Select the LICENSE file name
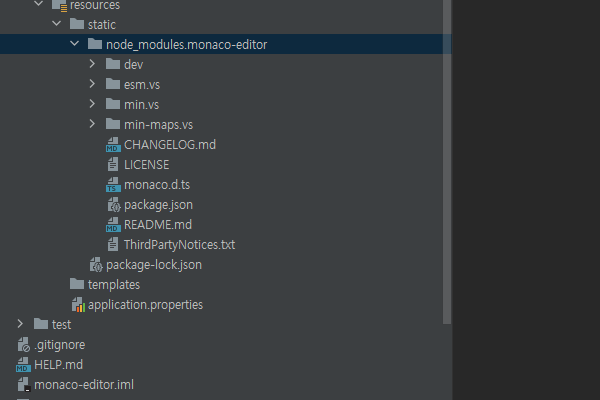The width and height of the screenshot is (600, 400). coord(147,165)
